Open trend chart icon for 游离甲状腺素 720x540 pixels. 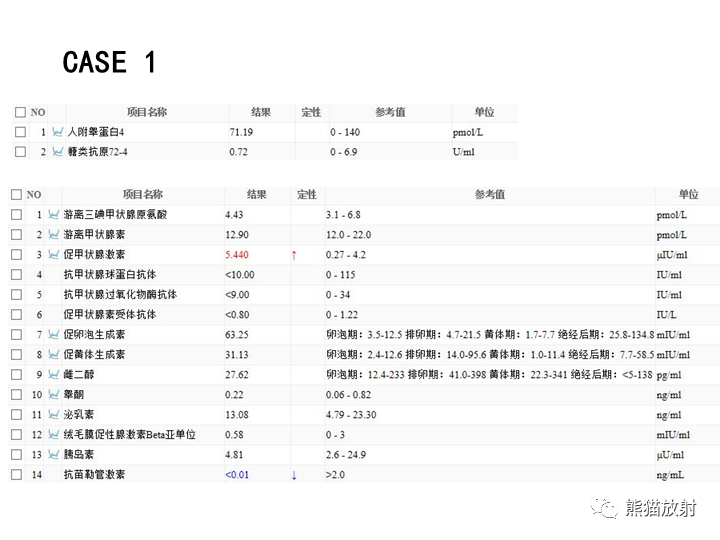click(x=54, y=235)
